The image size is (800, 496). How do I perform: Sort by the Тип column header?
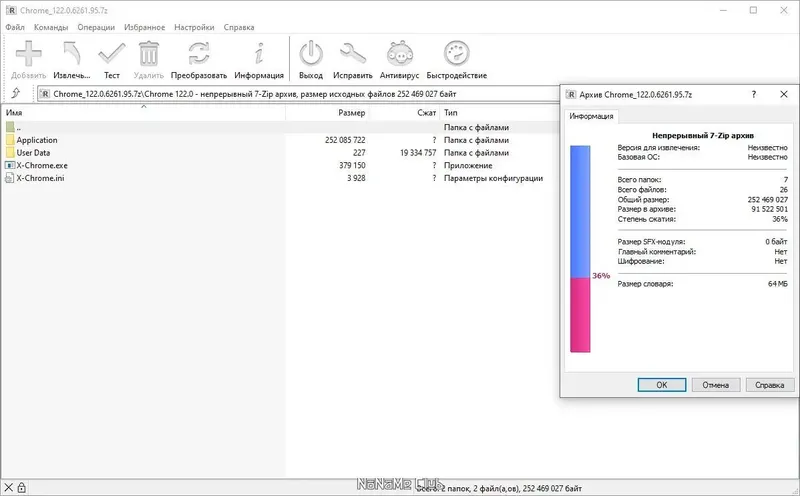point(500,113)
